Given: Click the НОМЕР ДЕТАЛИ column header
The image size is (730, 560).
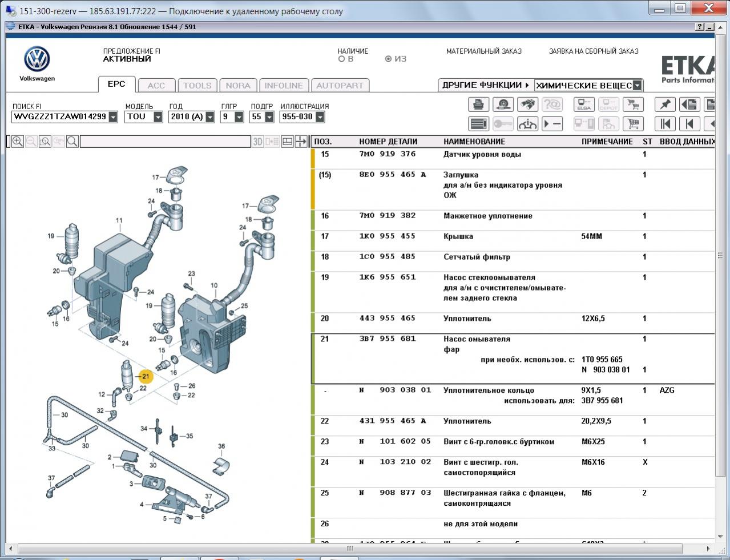Looking at the screenshot, I should 388,142.
